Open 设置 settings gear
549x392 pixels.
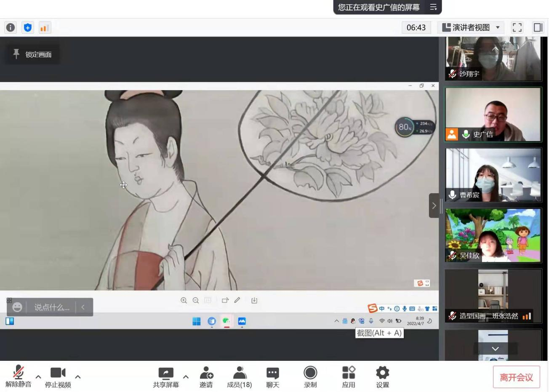[383, 376]
